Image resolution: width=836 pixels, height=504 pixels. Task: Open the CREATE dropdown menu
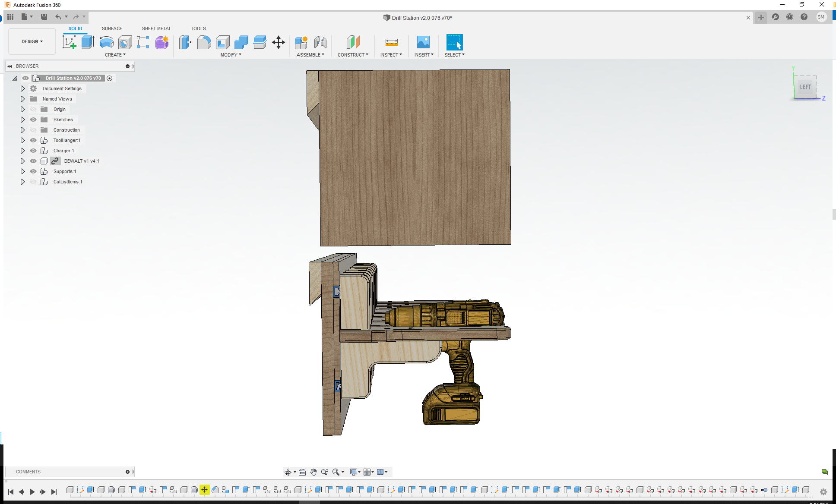115,55
